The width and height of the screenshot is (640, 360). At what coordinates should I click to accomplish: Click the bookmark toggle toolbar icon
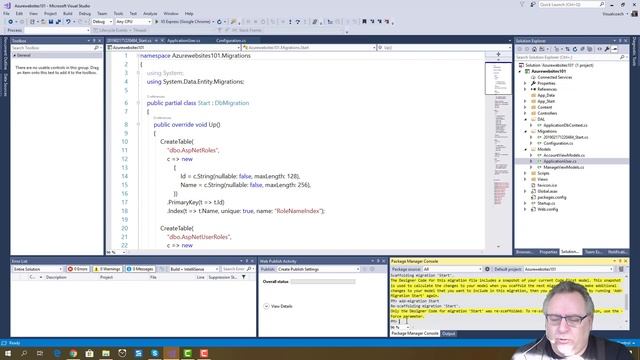pyautogui.click(x=364, y=22)
